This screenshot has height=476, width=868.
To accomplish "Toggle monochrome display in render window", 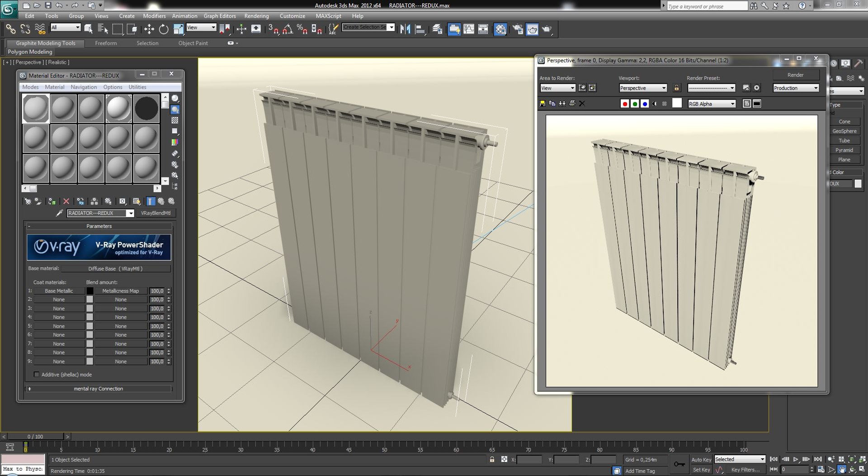I will [x=665, y=104].
